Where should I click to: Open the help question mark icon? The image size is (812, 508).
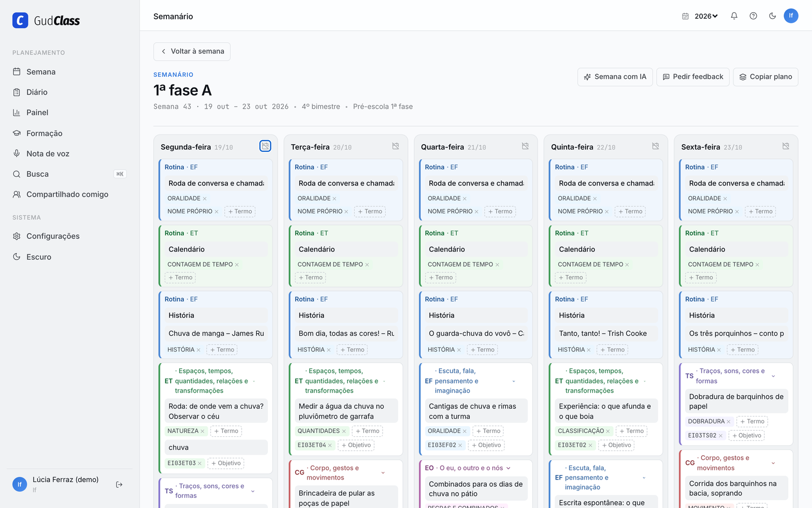[x=753, y=16]
